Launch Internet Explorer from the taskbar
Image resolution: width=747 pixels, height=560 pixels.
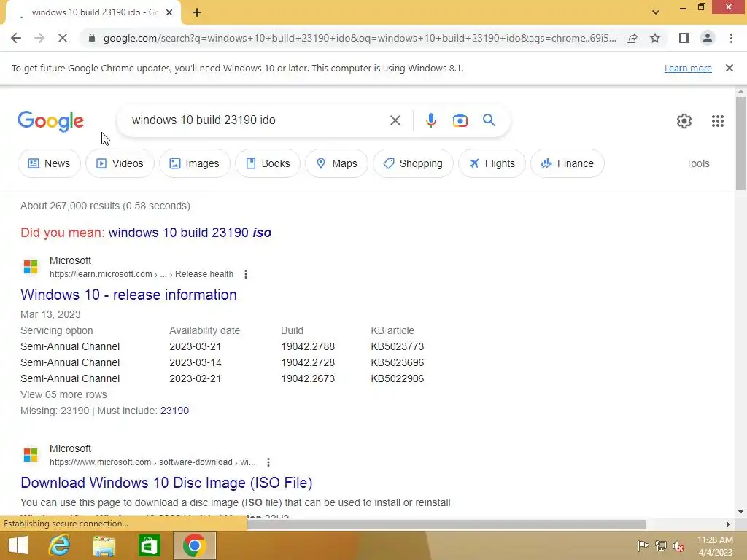pos(60,545)
